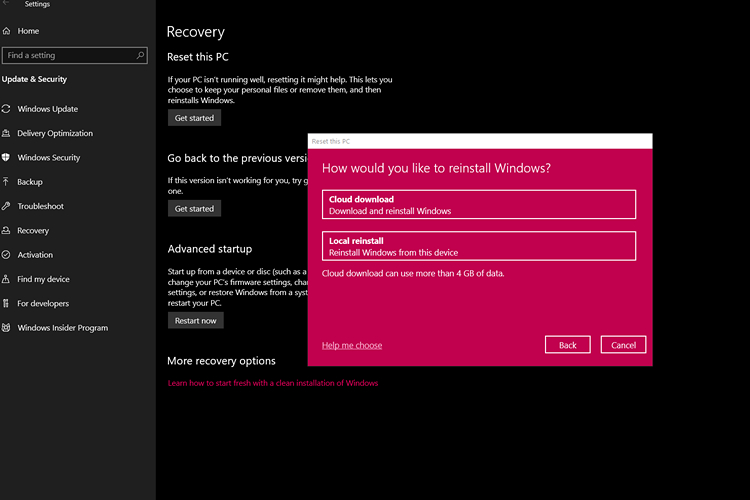The height and width of the screenshot is (500, 750).
Task: Open the Help me choose link
Action: pos(352,345)
